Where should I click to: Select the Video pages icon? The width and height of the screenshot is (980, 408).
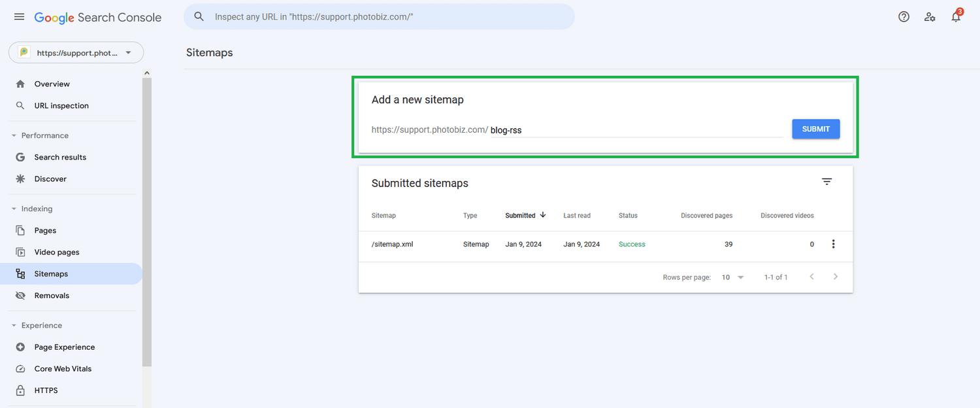(21, 252)
